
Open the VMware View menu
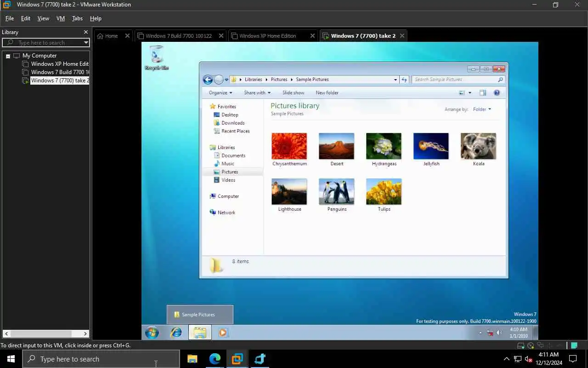coord(43,18)
